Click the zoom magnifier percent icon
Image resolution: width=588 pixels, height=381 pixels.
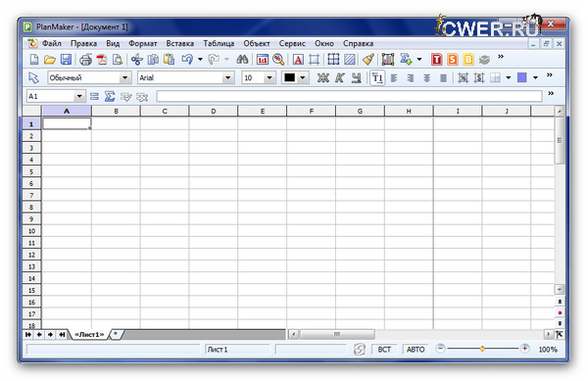click(x=278, y=59)
